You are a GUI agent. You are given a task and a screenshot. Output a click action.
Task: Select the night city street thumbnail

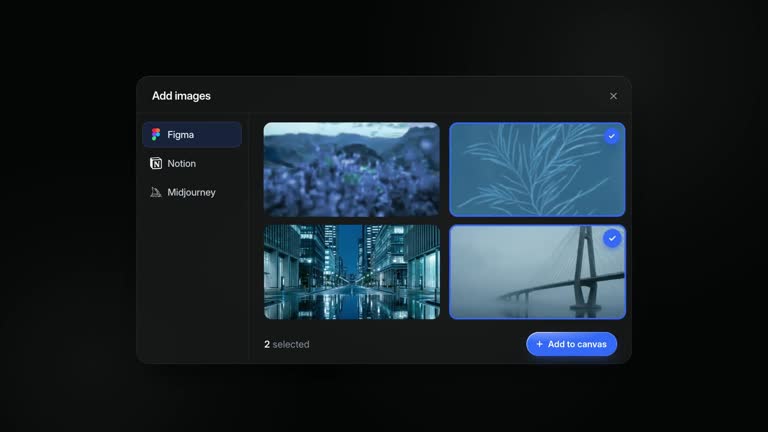click(352, 272)
